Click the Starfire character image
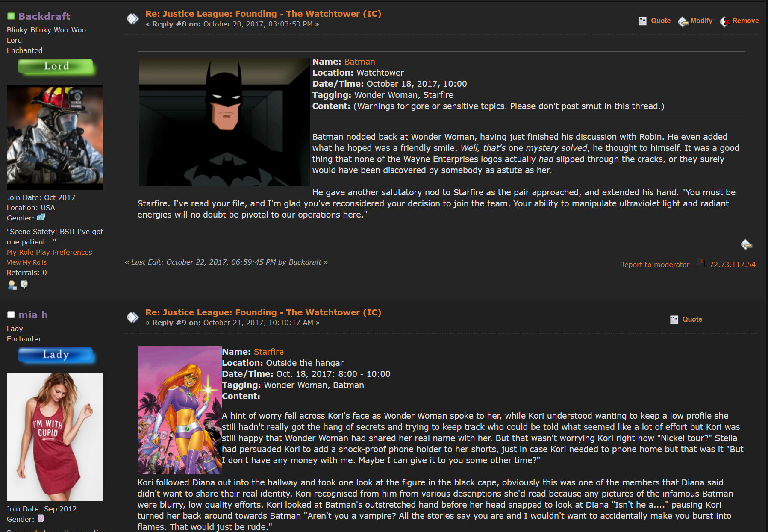The height and width of the screenshot is (532, 768). 179,410
